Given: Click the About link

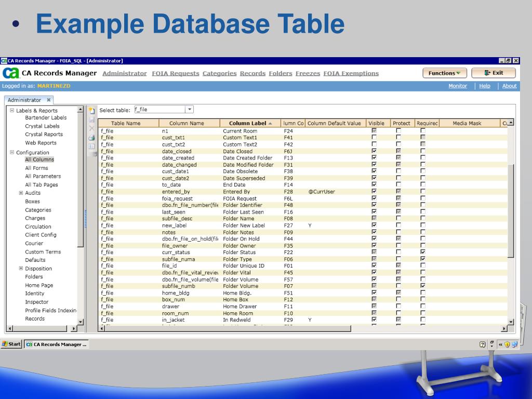Looking at the screenshot, I should [x=509, y=86].
